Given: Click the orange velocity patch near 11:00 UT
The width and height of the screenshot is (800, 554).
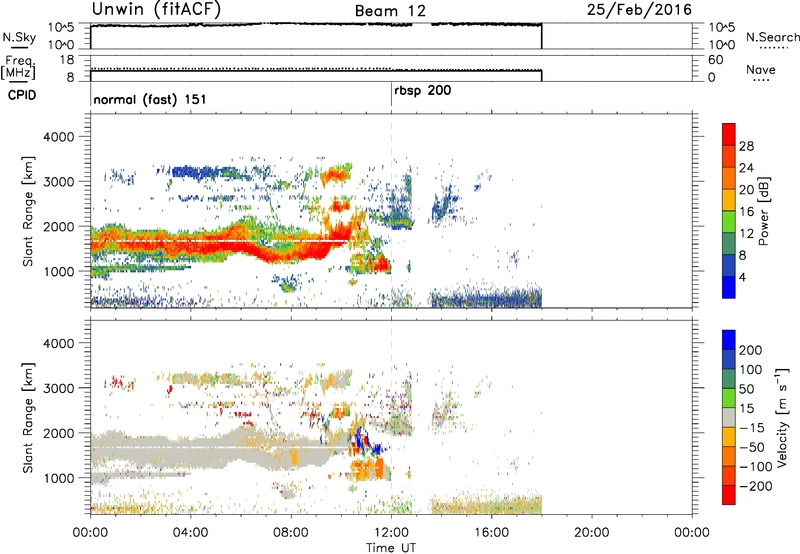Looking at the screenshot, I should 367,469.
